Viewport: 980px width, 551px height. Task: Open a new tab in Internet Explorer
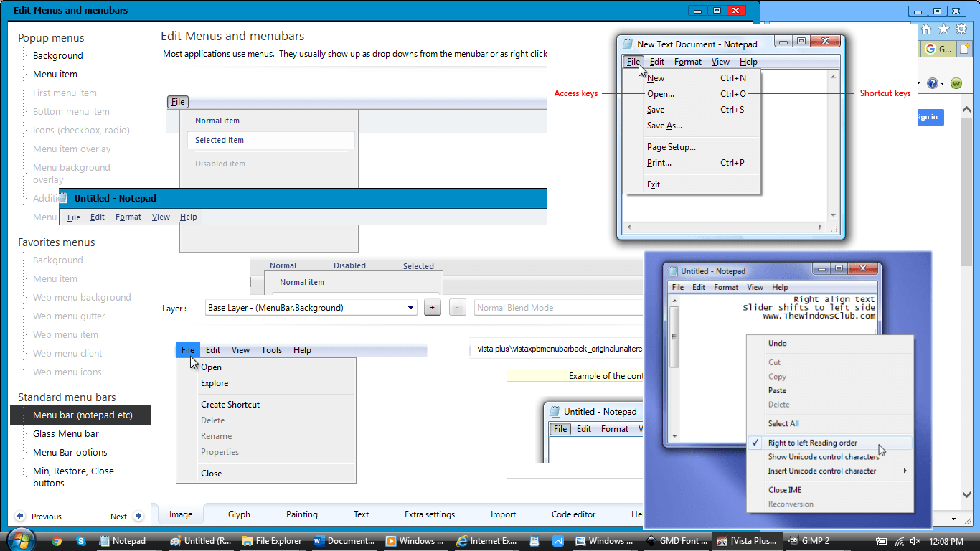pyautogui.click(x=965, y=49)
